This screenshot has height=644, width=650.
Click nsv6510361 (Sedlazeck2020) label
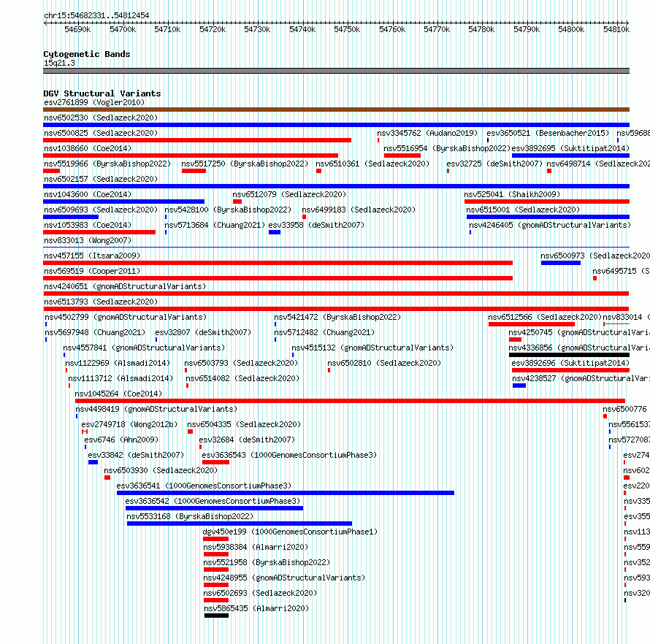coord(372,164)
